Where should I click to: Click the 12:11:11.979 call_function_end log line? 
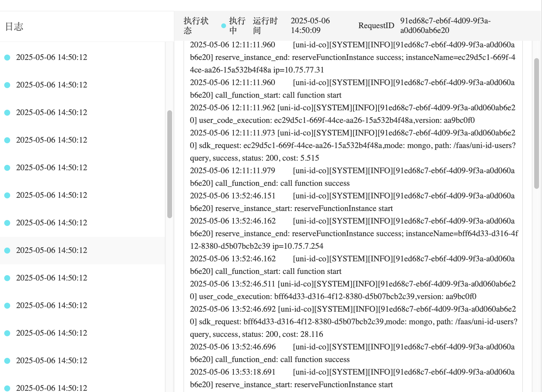click(x=352, y=177)
